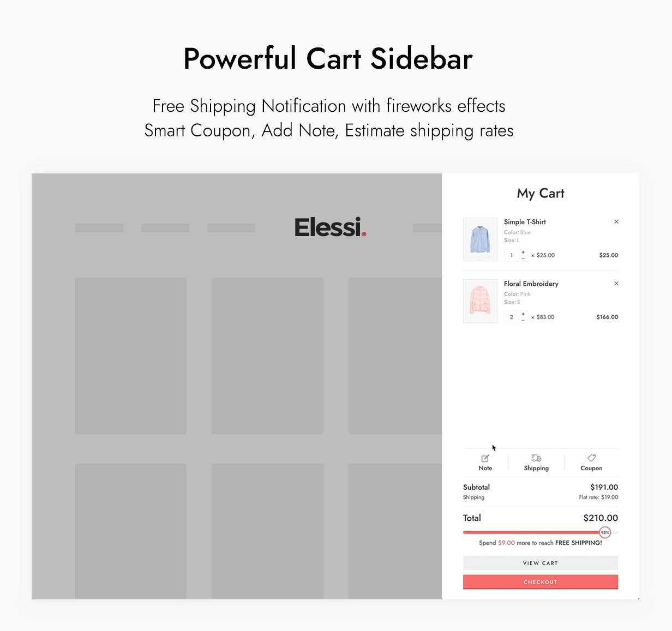Click the first header navigation placeholder
Image resolution: width=672 pixels, height=631 pixels.
(x=99, y=227)
